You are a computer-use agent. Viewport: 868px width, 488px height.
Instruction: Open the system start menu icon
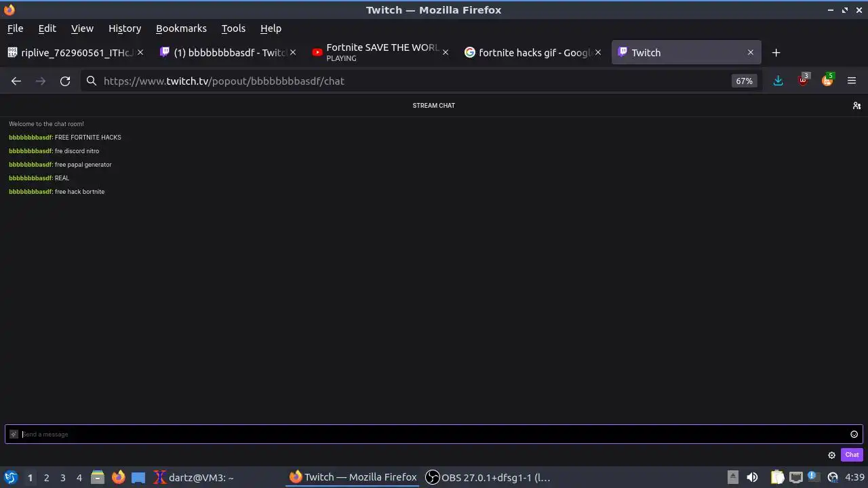(10, 477)
